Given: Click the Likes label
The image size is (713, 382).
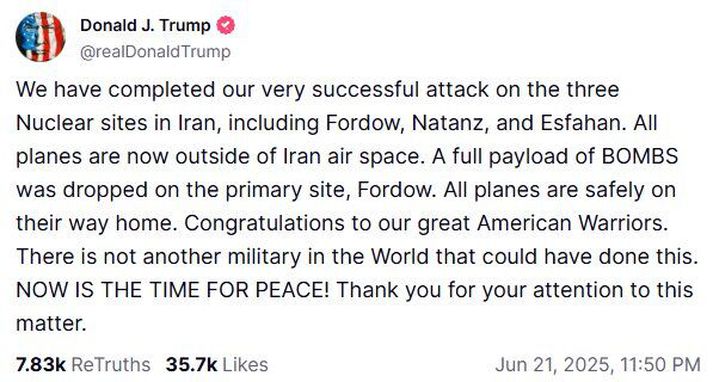Looking at the screenshot, I should click(245, 365).
